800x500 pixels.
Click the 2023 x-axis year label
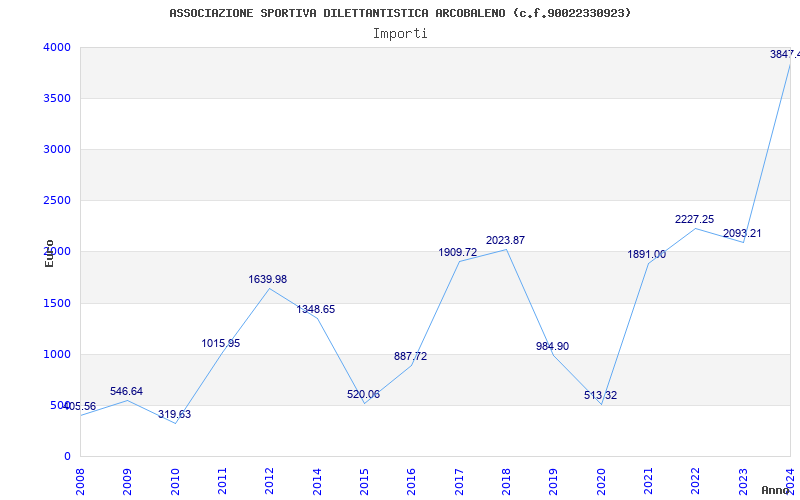click(743, 481)
